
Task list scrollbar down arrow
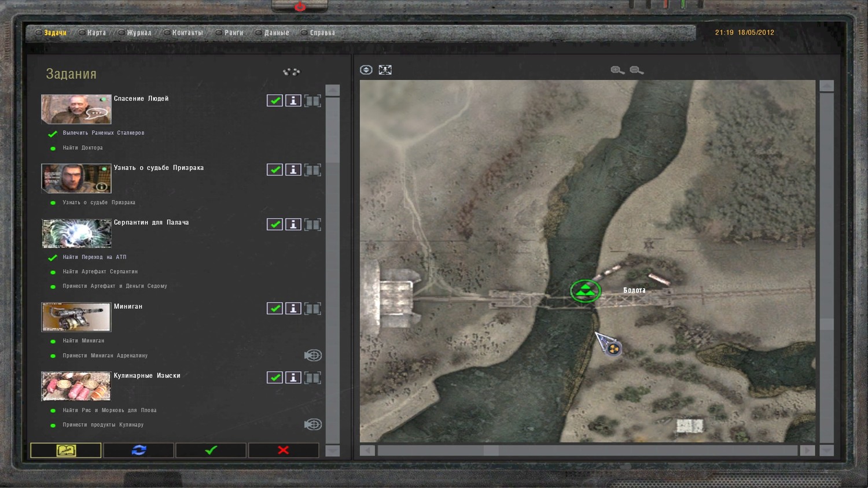(333, 450)
